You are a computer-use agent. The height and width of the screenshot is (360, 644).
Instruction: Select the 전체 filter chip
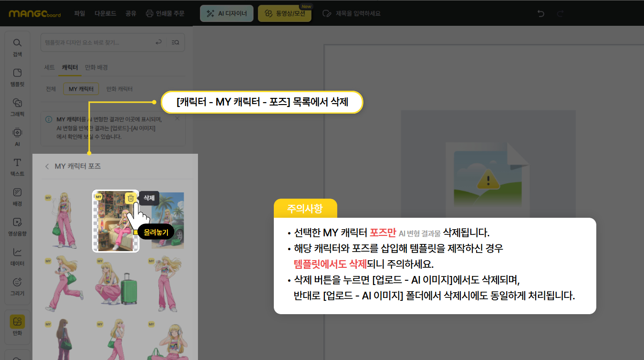(x=51, y=89)
